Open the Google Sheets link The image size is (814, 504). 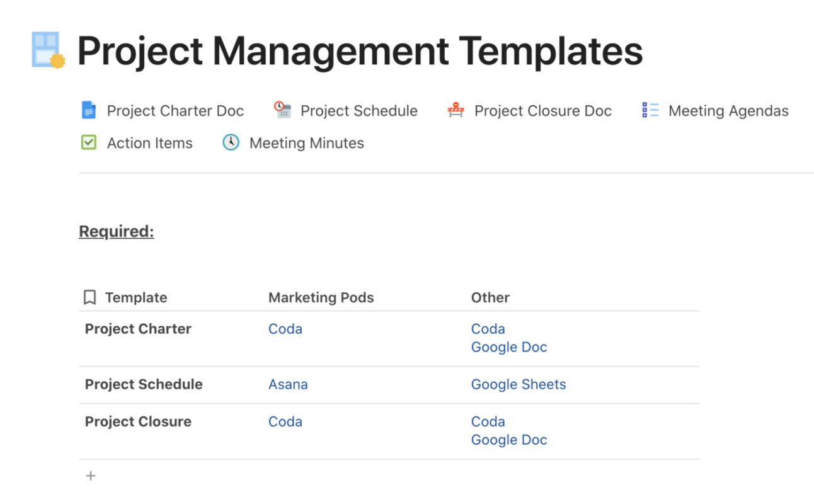(518, 384)
